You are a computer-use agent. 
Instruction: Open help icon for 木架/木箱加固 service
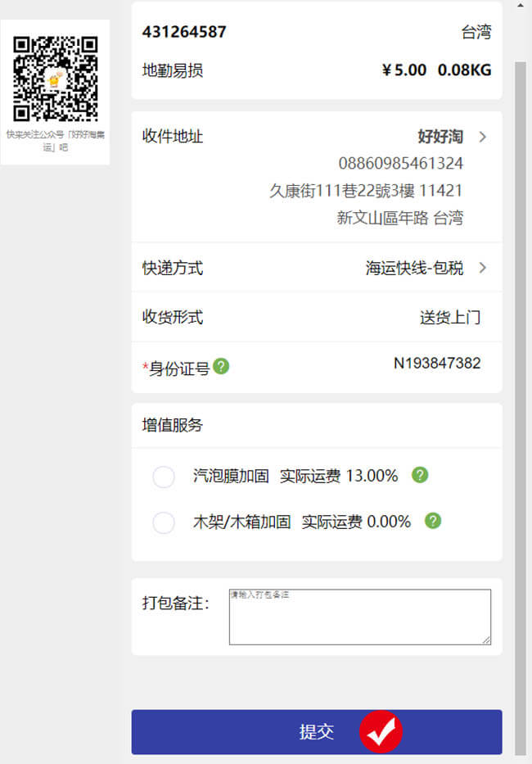(x=433, y=521)
